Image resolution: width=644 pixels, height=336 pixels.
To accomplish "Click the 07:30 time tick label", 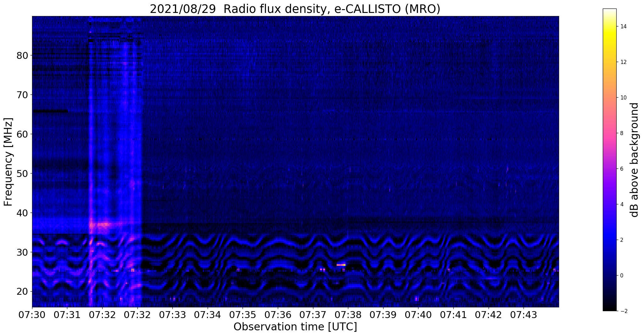I will click(x=32, y=315).
